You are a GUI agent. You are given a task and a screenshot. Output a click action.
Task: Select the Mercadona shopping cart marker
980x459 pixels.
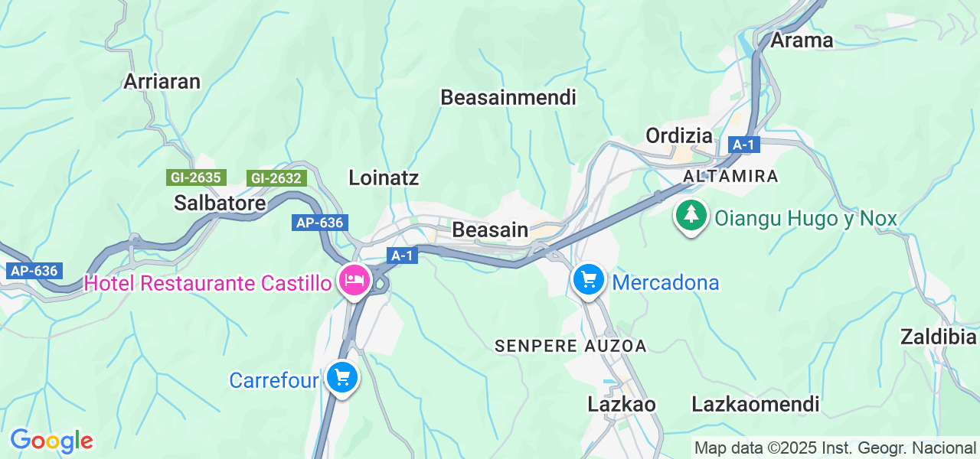589,282
